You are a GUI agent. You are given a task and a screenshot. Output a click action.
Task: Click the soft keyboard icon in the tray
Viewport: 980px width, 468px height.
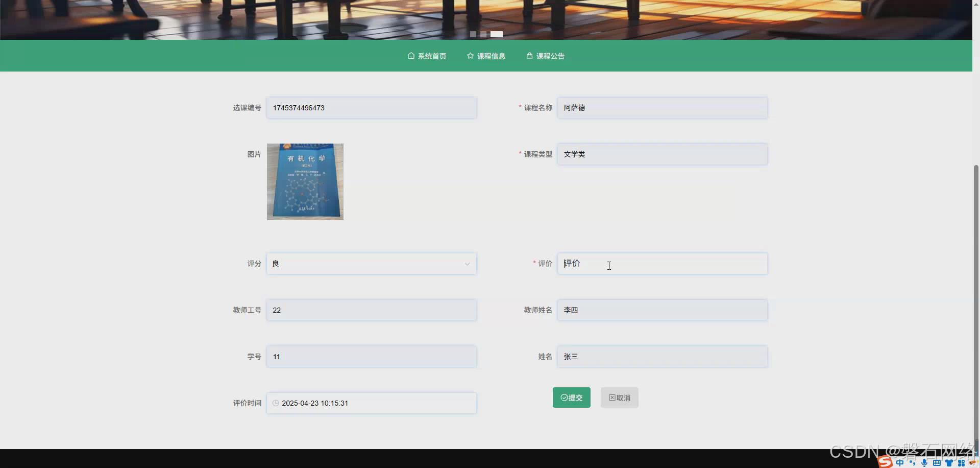tap(937, 462)
